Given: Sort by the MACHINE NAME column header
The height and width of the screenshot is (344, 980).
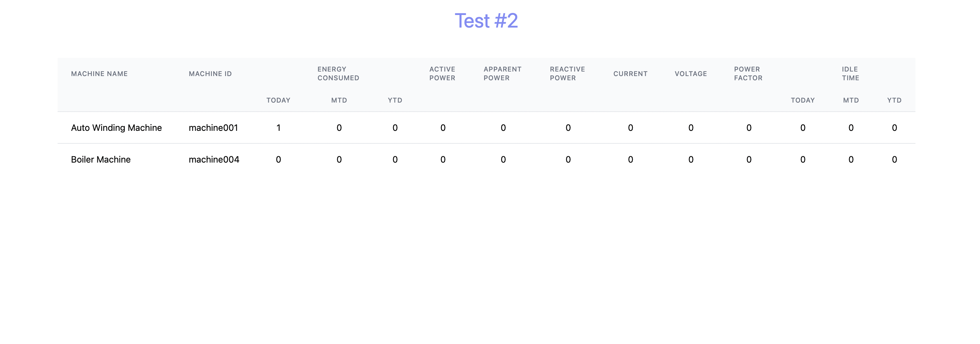Looking at the screenshot, I should tap(99, 73).
